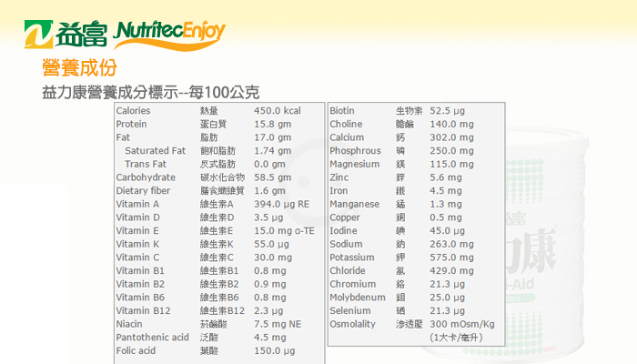
Task: Select the value 55.0 μg
Action: pyautogui.click(x=271, y=244)
